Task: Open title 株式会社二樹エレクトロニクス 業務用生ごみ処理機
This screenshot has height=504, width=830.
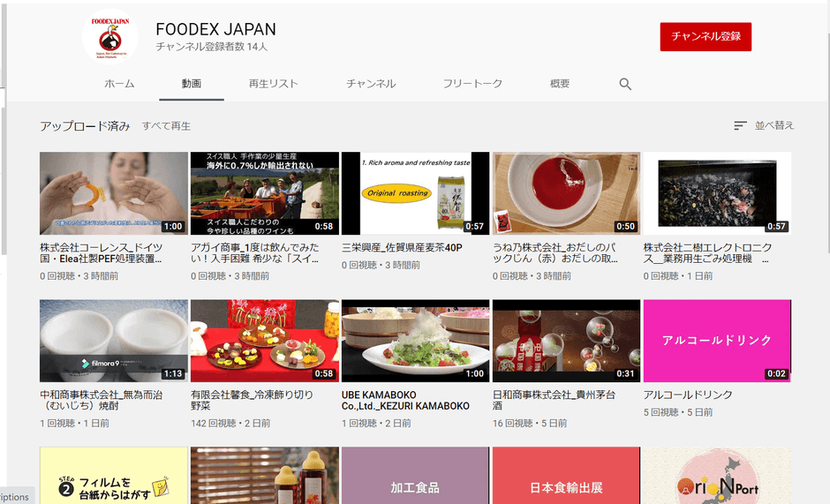Action: [708, 253]
